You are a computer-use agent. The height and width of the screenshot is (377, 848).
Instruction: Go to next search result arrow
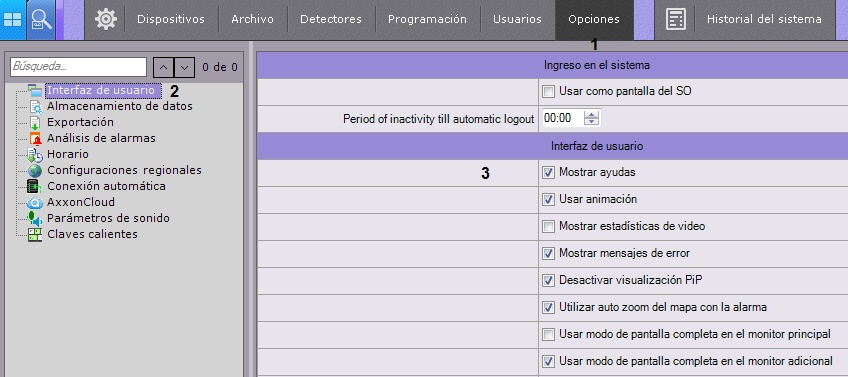184,68
